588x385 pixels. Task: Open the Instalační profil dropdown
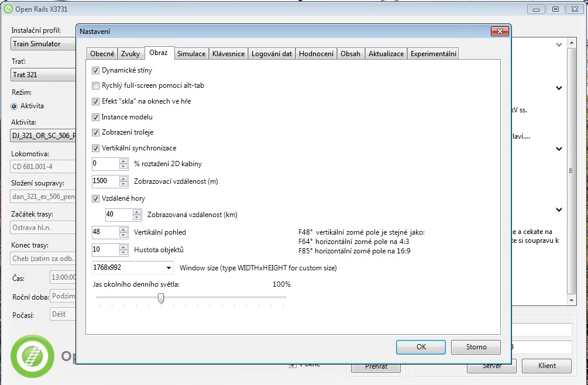pyautogui.click(x=44, y=44)
